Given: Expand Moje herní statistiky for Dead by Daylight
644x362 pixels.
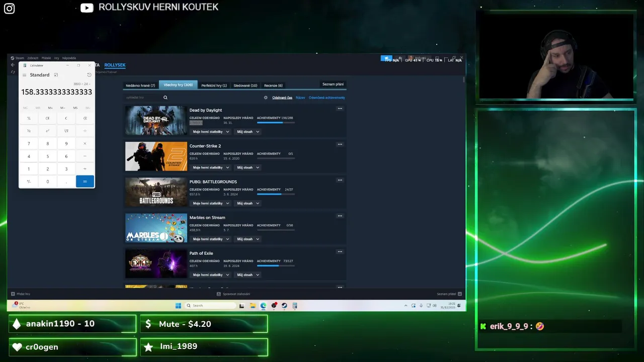Looking at the screenshot, I should 211,132.
